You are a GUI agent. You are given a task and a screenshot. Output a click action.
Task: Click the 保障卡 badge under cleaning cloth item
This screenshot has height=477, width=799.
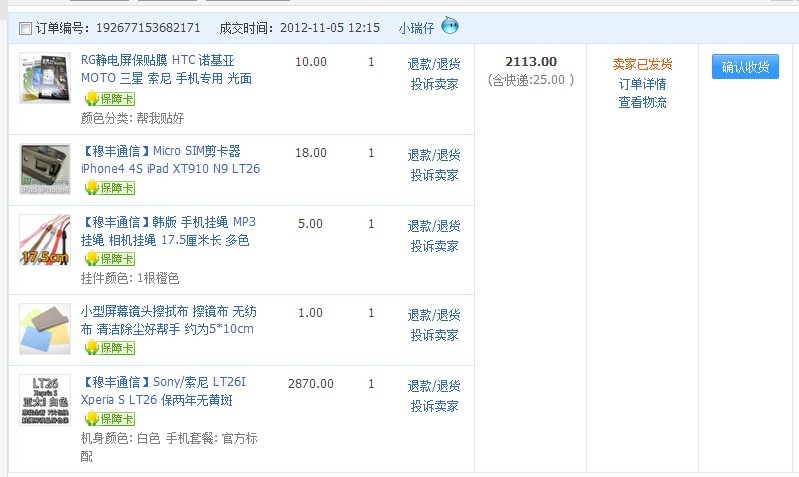point(109,348)
